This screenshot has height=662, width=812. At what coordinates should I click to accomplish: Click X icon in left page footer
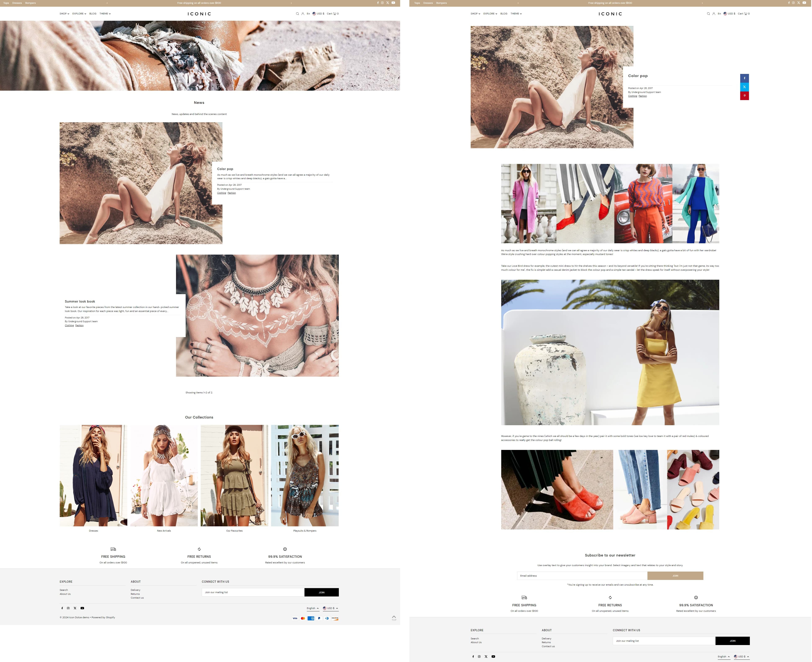75,608
